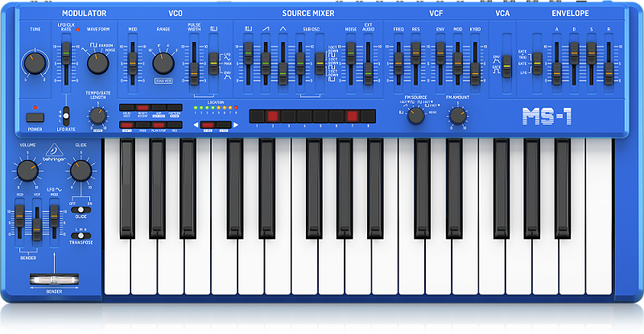Click the Sub Osc level slider handle
This screenshot has width=644, height=334.
pos(300,64)
